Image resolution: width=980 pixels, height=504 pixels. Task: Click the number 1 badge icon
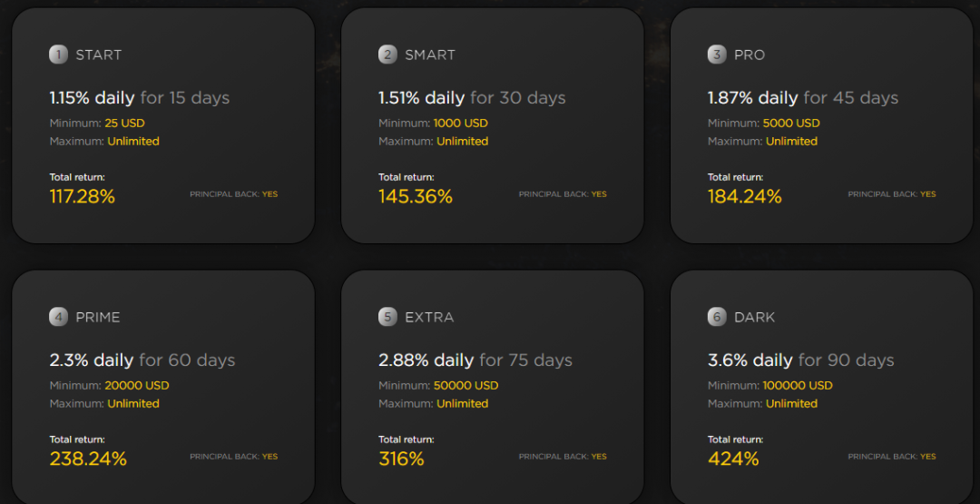59,54
